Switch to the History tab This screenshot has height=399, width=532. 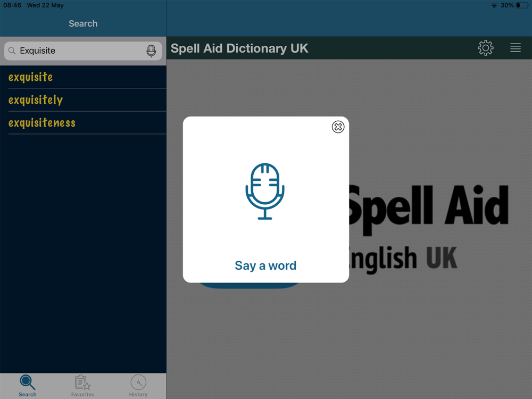pos(138,386)
